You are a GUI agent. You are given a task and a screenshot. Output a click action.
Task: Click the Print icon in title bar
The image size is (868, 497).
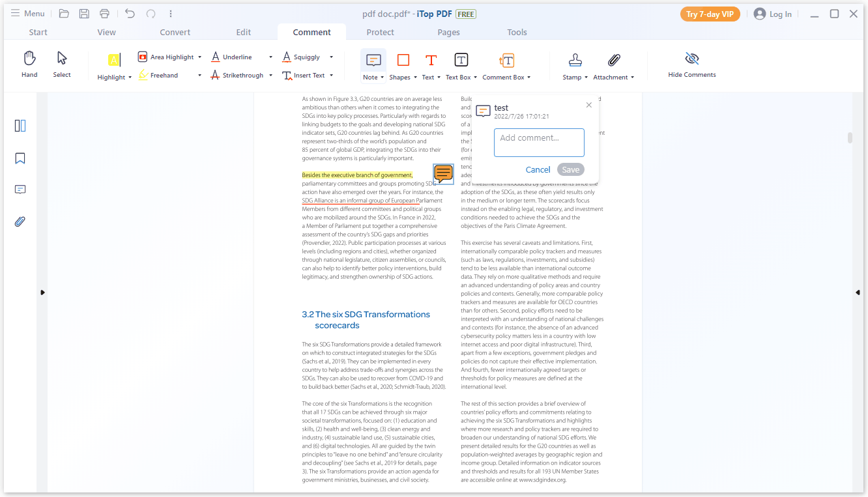pos(104,14)
